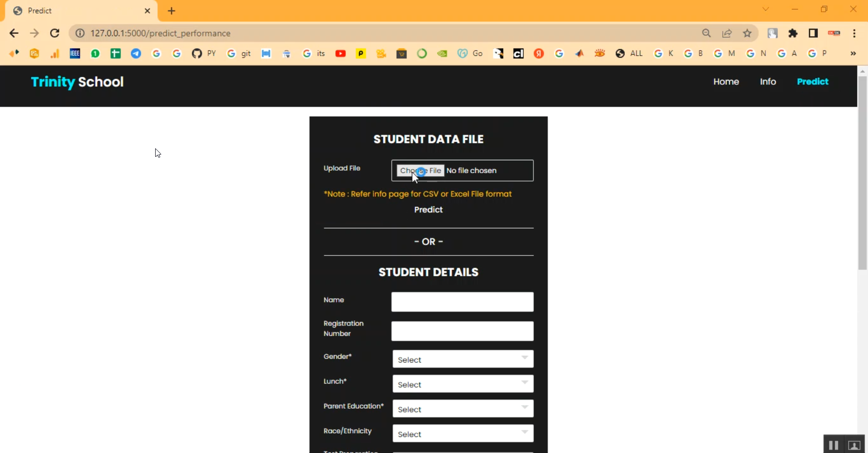The height and width of the screenshot is (453, 868).
Task: Expand the Parent Education dropdown
Action: [463, 409]
